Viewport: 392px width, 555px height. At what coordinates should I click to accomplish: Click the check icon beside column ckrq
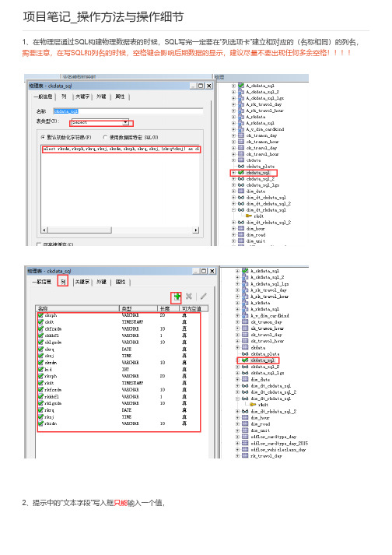[40, 349]
